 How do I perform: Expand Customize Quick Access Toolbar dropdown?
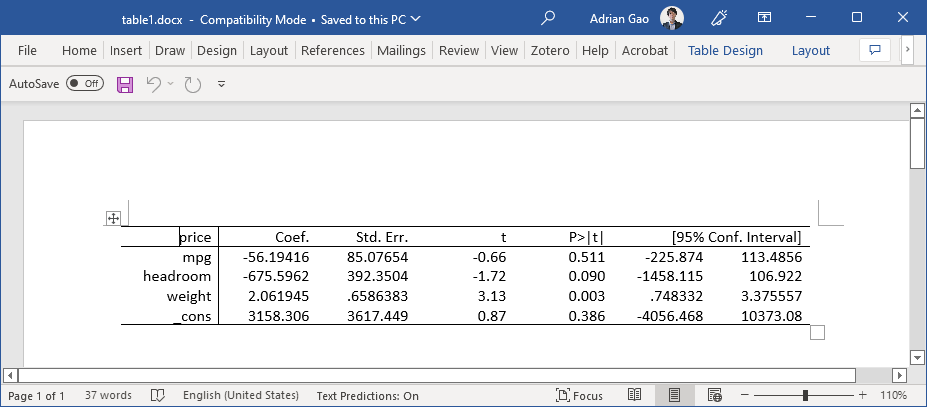(x=221, y=85)
